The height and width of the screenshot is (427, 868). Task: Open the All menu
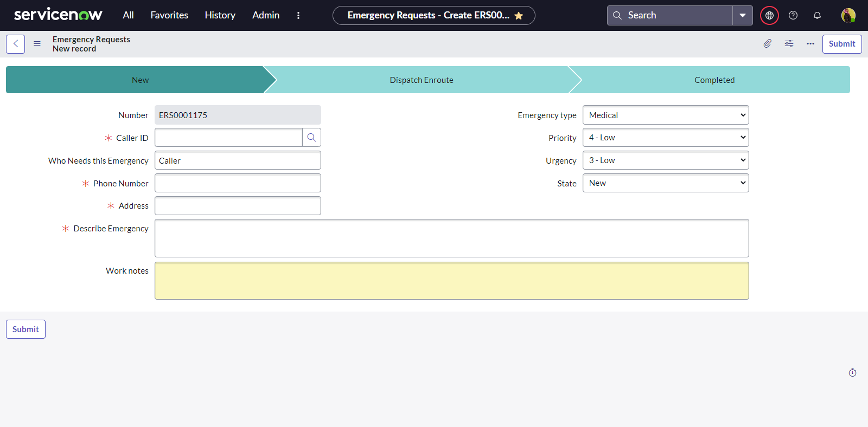(128, 15)
